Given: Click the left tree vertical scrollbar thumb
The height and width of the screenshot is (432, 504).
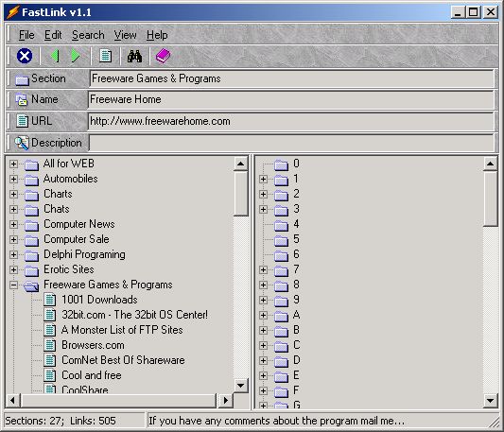Looking at the screenshot, I should coord(240,194).
